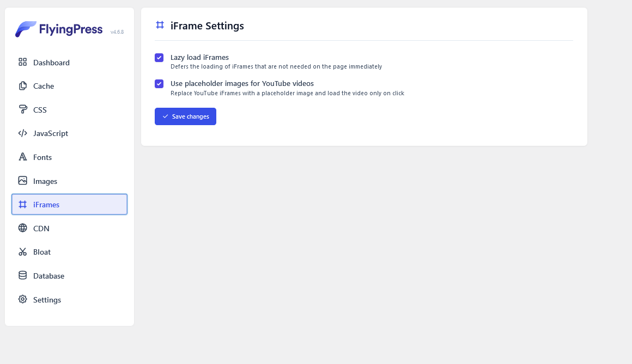Image resolution: width=632 pixels, height=364 pixels.
Task: Click the CDN globe icon
Action: coord(22,228)
